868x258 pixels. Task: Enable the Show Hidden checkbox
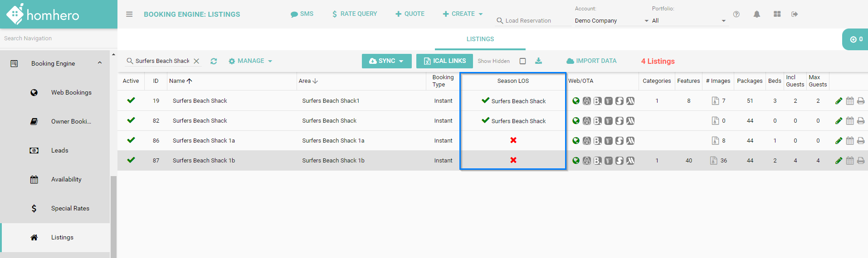pyautogui.click(x=522, y=61)
